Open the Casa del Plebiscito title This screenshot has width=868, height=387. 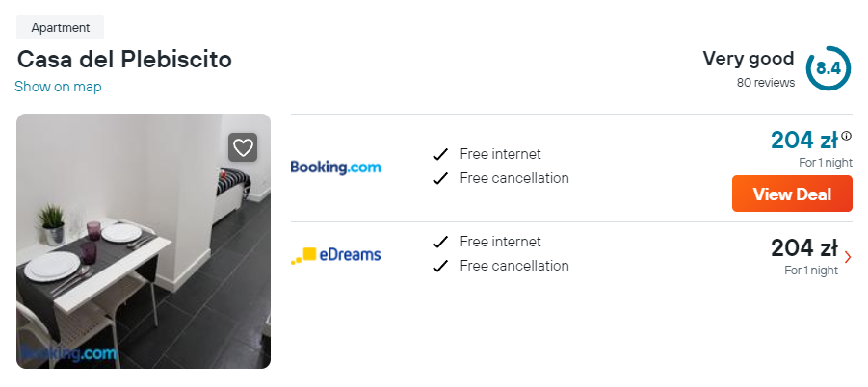[124, 59]
